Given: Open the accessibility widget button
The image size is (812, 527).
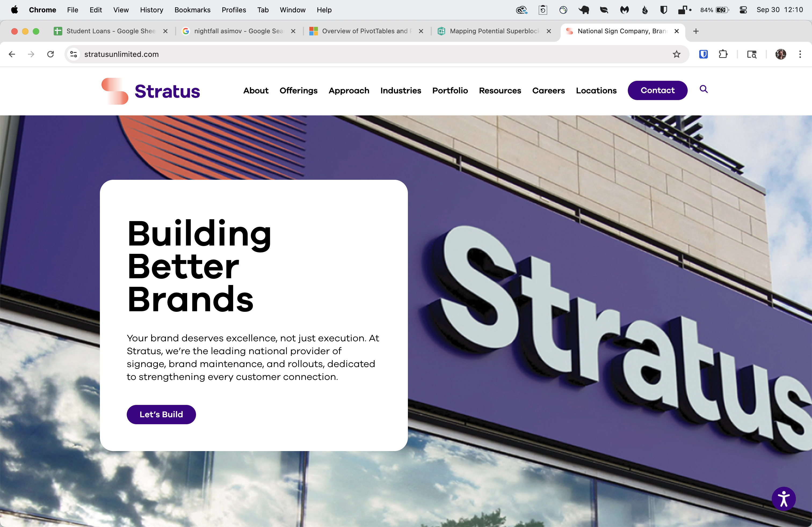Looking at the screenshot, I should point(783,499).
